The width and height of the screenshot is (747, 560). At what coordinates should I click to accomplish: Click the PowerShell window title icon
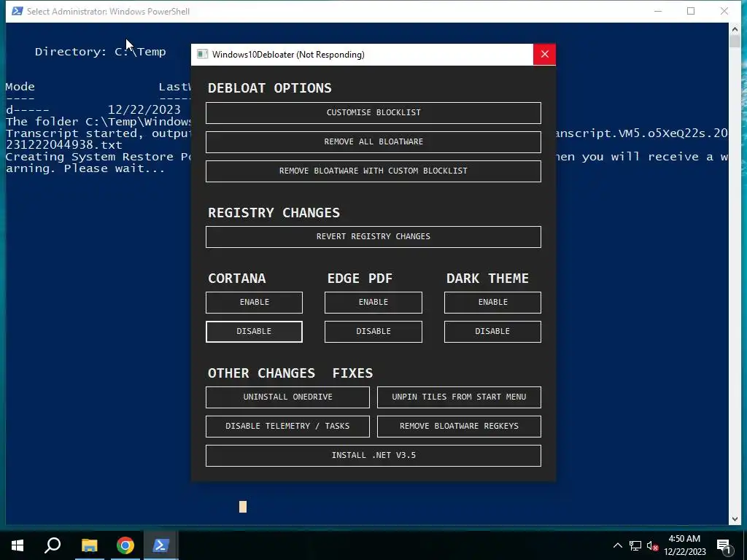(18, 11)
